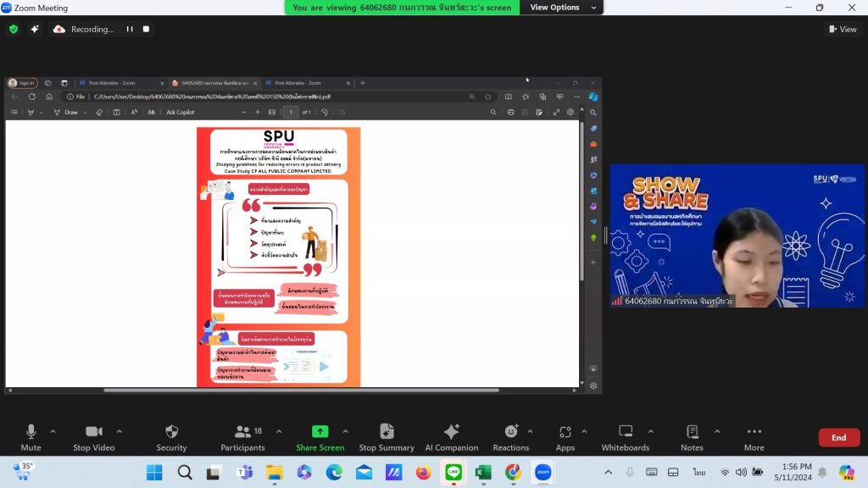
Task: Open File Explorer from the taskbar
Action: coord(274,472)
